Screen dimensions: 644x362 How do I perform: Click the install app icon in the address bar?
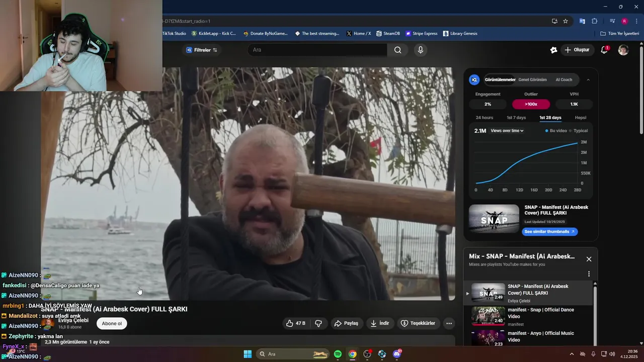(554, 21)
